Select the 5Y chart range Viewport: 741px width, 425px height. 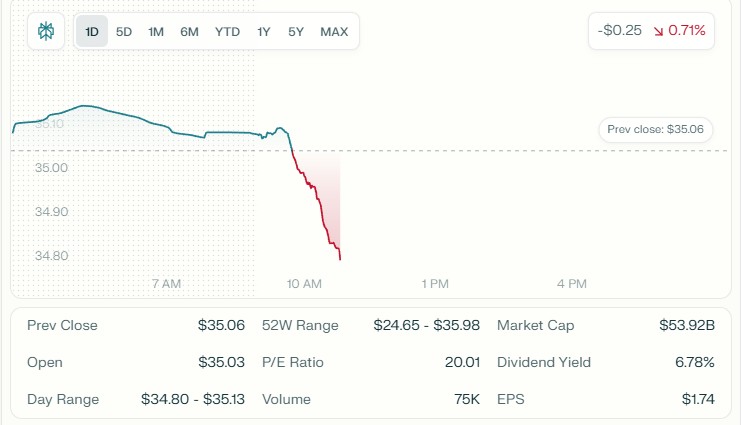click(296, 31)
